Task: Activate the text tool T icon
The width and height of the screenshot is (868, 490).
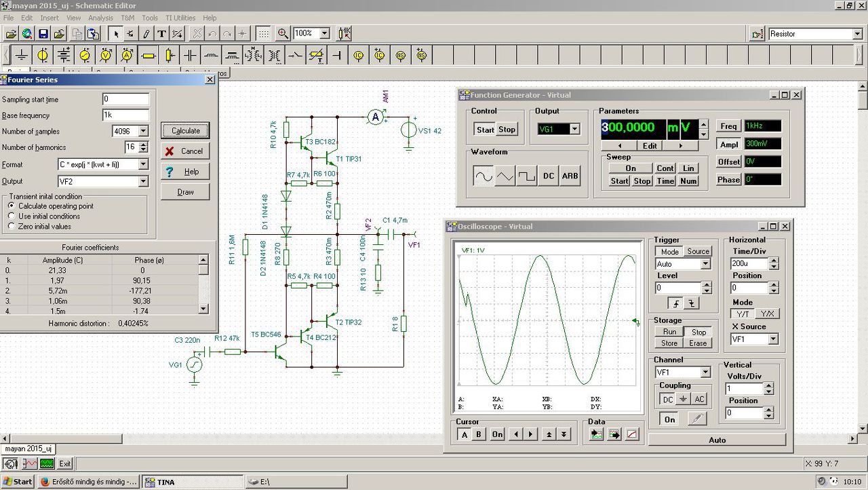Action: (161, 33)
